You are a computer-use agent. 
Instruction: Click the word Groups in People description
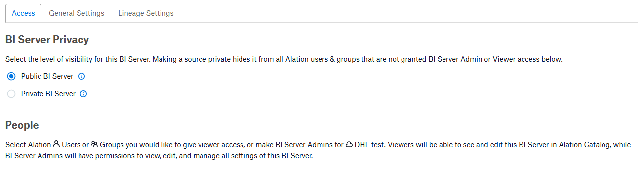[x=111, y=145]
